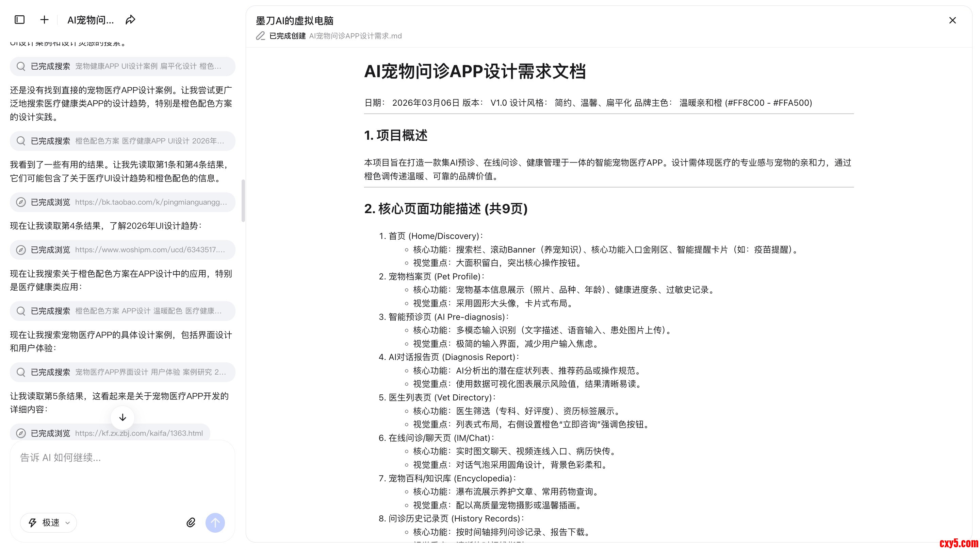The height and width of the screenshot is (550, 980).
Task: Click the chat panel scrollbar
Action: click(243, 201)
